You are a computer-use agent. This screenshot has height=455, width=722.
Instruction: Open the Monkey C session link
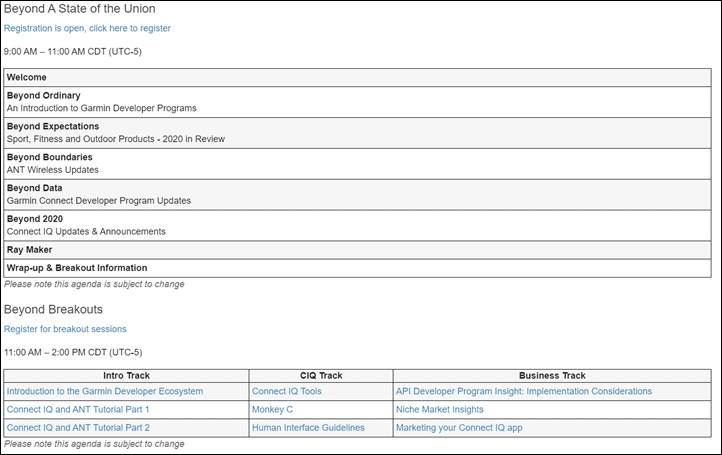click(272, 409)
